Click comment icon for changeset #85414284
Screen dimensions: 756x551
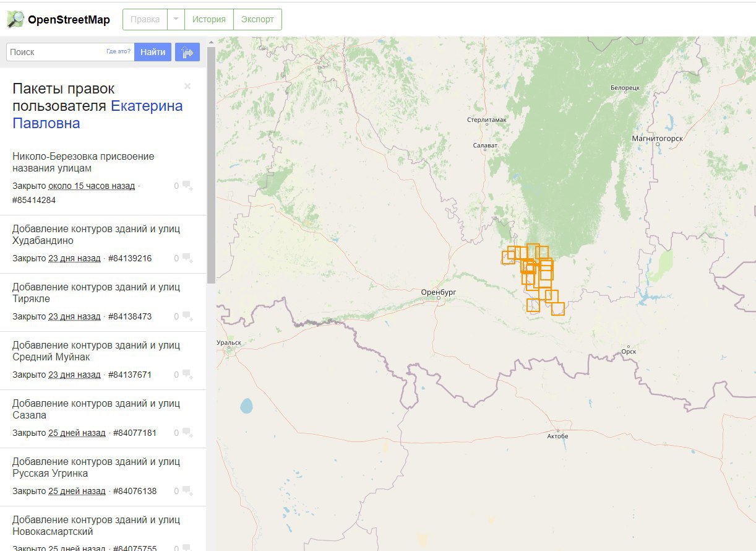tap(188, 186)
